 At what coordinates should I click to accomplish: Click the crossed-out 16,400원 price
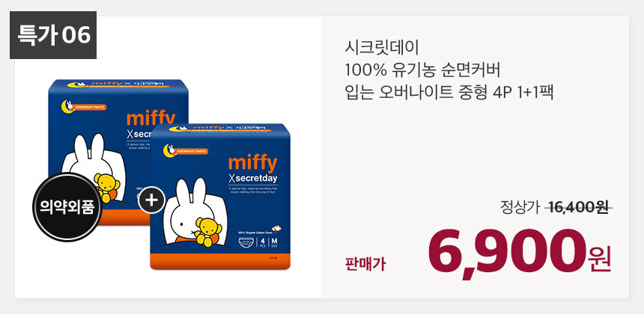[578, 208]
